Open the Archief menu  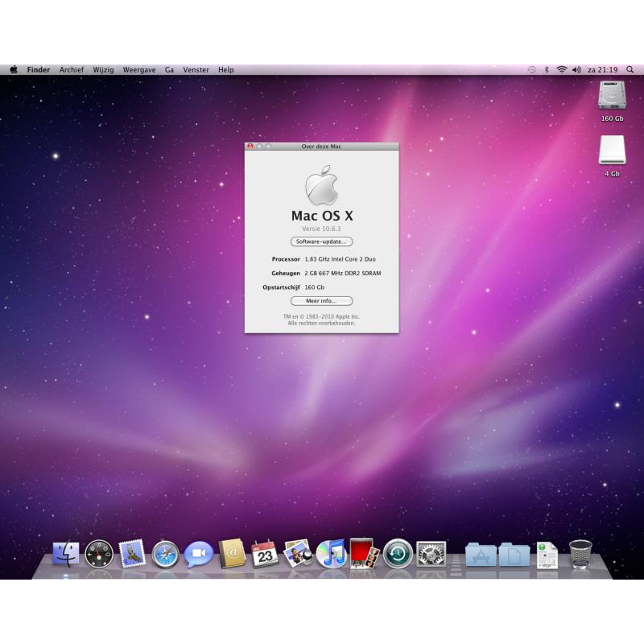pyautogui.click(x=72, y=70)
